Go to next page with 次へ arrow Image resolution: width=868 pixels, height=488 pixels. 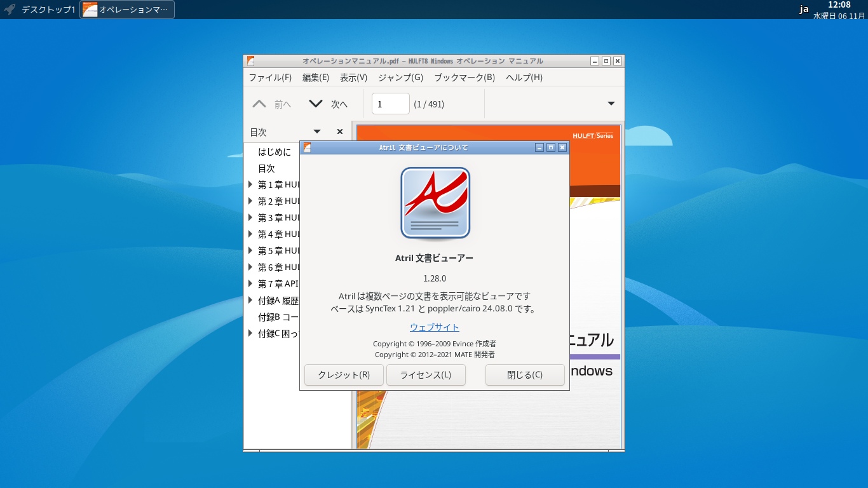(328, 104)
